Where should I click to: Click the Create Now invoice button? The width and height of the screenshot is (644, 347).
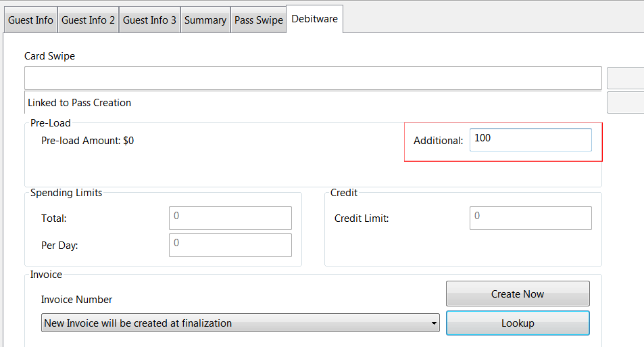(x=518, y=294)
